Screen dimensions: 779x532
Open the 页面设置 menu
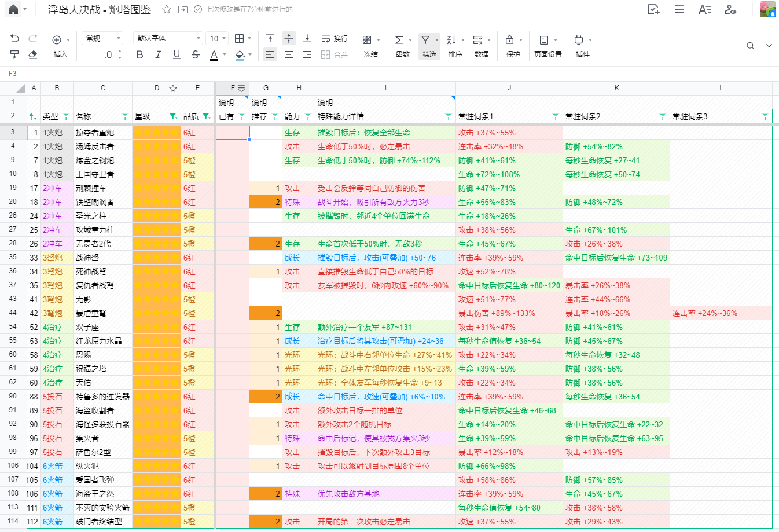tap(545, 40)
